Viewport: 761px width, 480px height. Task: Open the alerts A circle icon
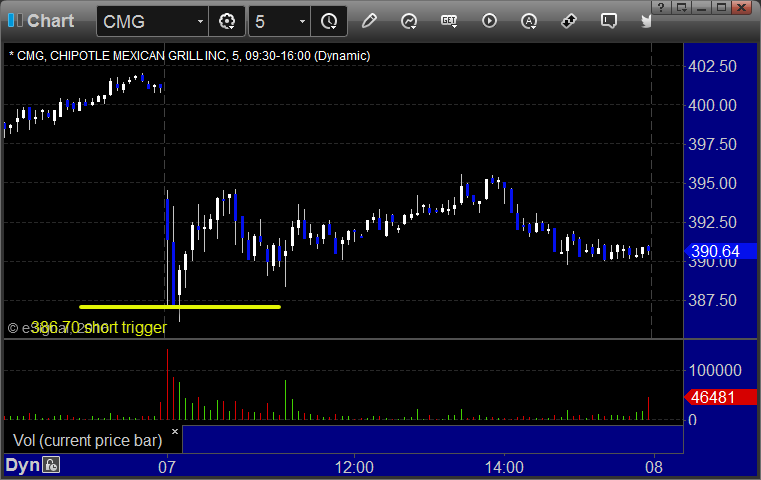pyautogui.click(x=529, y=21)
